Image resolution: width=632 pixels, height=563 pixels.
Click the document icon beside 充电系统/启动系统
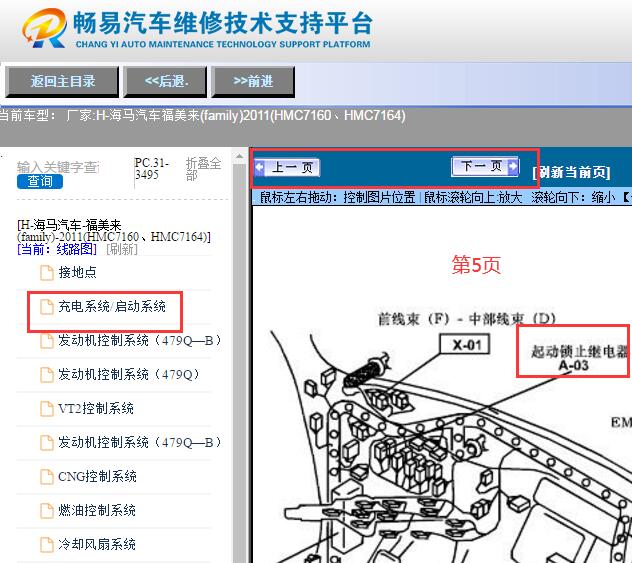click(47, 307)
